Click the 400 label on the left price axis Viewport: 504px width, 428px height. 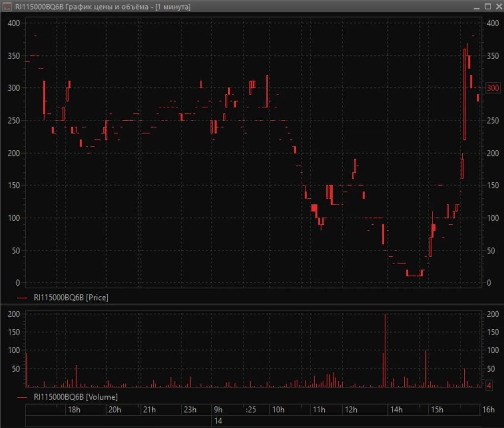[14, 23]
